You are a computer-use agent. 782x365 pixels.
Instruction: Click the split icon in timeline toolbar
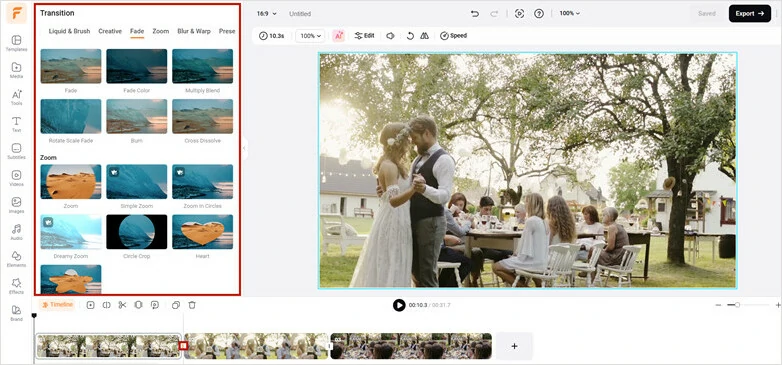click(x=106, y=305)
